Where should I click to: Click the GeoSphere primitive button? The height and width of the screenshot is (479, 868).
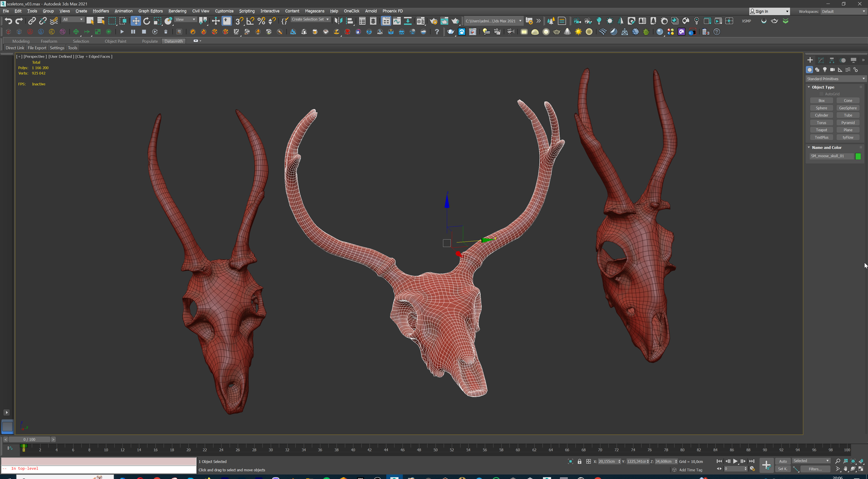[848, 108]
